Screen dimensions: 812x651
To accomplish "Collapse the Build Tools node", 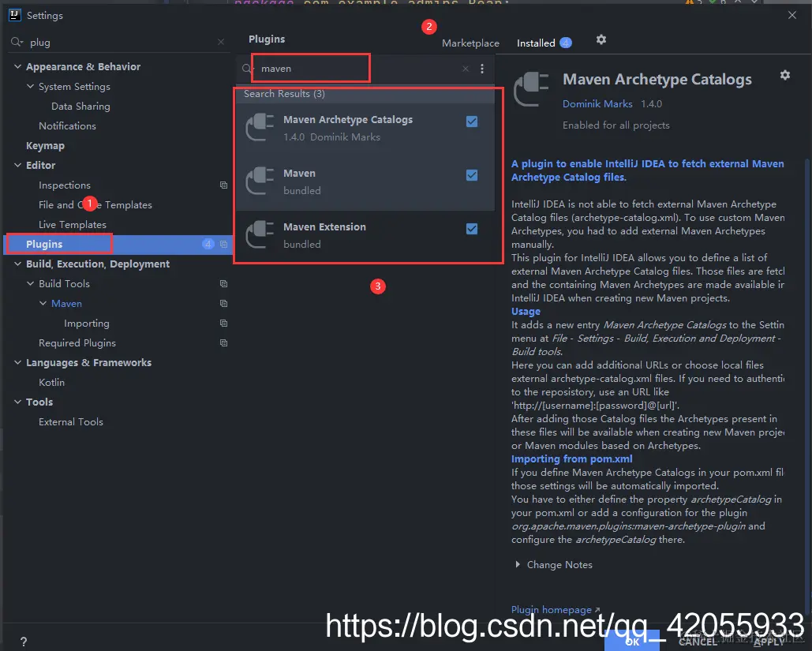I will (30, 283).
